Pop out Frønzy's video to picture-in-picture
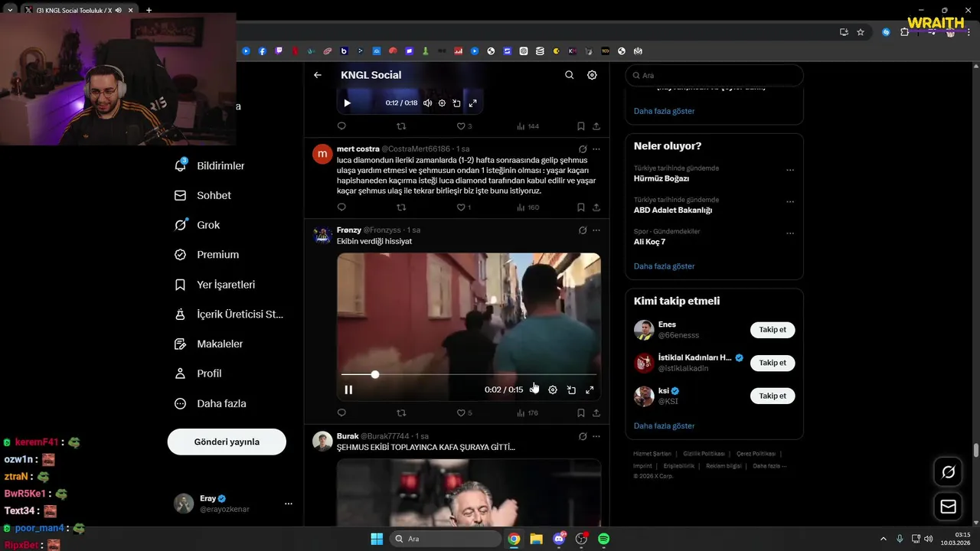Screen dimensions: 980x551 point(571,390)
